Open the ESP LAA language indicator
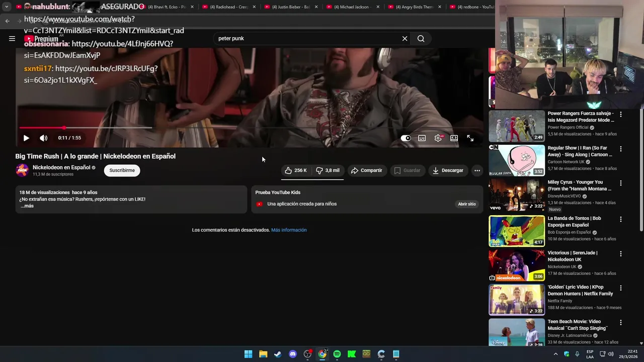644x362 pixels. click(x=590, y=354)
